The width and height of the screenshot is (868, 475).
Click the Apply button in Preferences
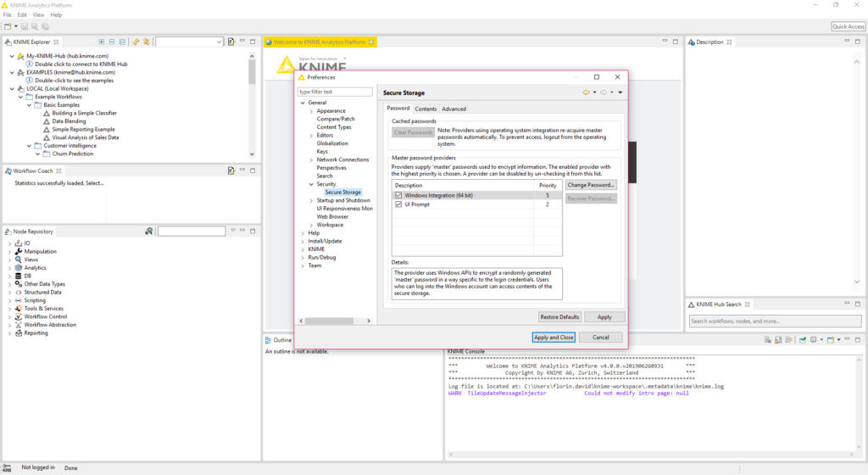coord(604,316)
